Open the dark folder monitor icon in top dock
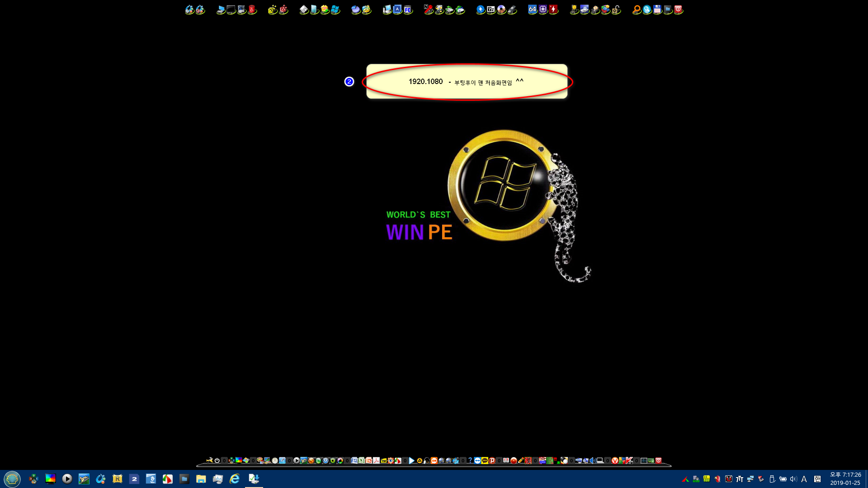868x488 pixels. [x=668, y=9]
